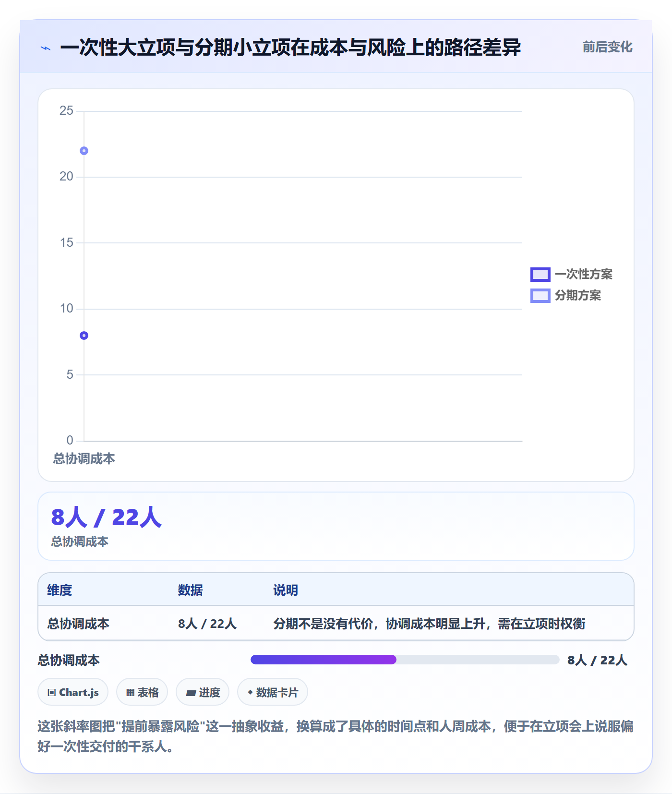
Task: Click the 分期方案 data point at 22
Action: pos(84,151)
